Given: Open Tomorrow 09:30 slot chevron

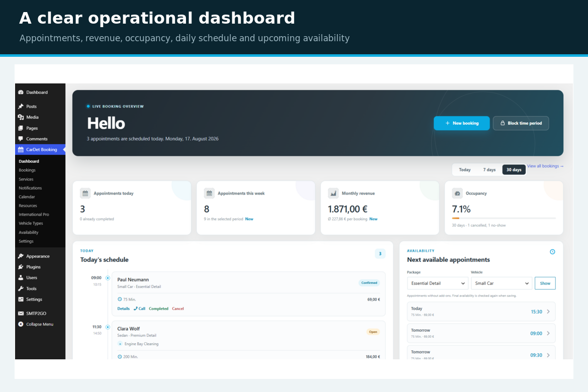Looking at the screenshot, I should click(x=548, y=355).
